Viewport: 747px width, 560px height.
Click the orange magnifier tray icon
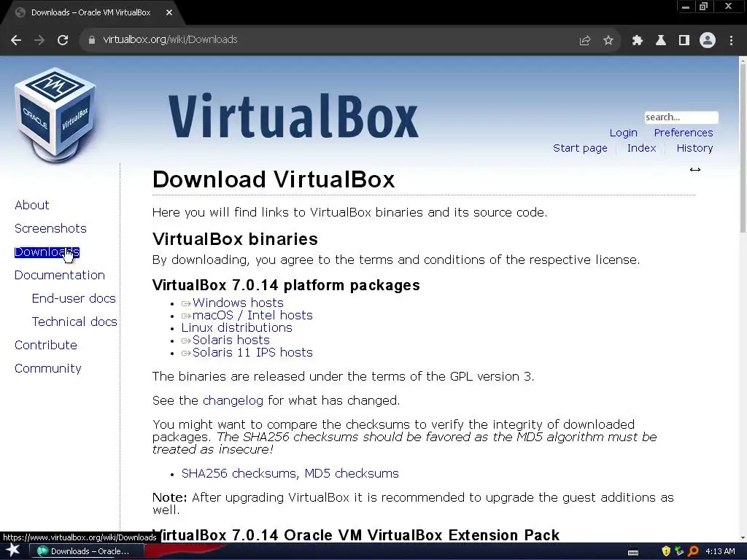(x=693, y=551)
